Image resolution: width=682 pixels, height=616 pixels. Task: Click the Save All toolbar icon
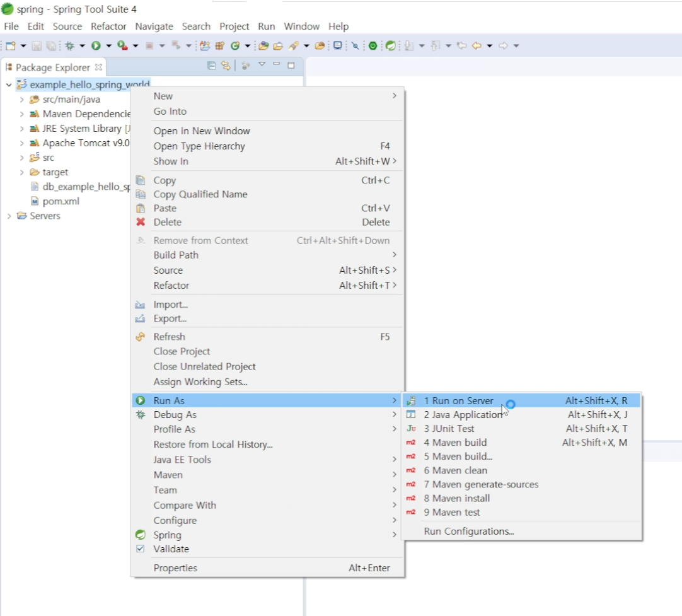(x=51, y=45)
